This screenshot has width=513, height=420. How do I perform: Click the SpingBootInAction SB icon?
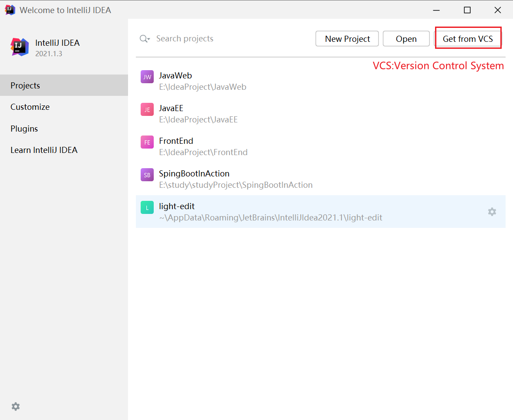click(x=147, y=175)
